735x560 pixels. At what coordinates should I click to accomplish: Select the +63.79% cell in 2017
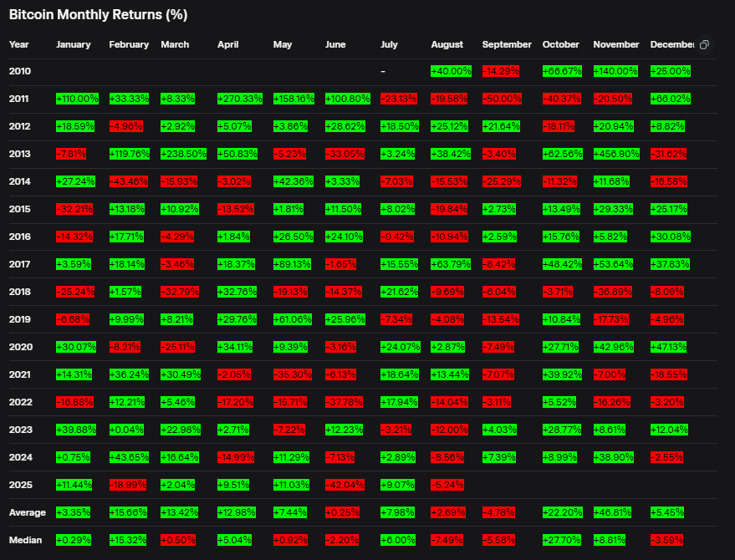[451, 264]
